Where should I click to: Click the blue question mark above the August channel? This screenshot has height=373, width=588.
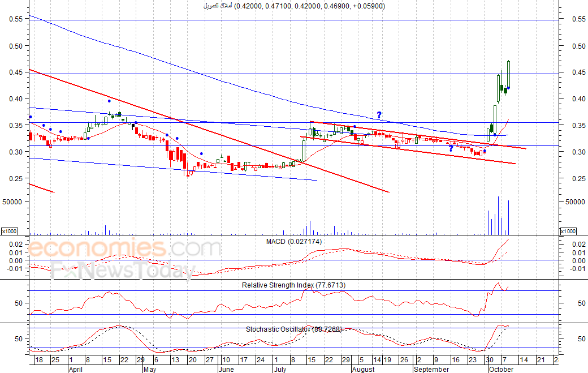[x=379, y=115]
